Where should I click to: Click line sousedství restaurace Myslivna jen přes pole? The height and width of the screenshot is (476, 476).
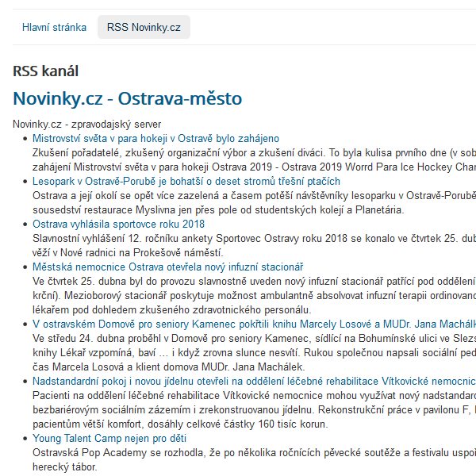click(x=218, y=210)
